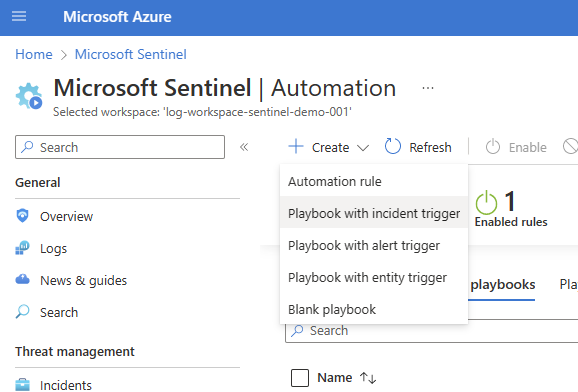Click the Enable button
578x392 pixels.
[516, 148]
